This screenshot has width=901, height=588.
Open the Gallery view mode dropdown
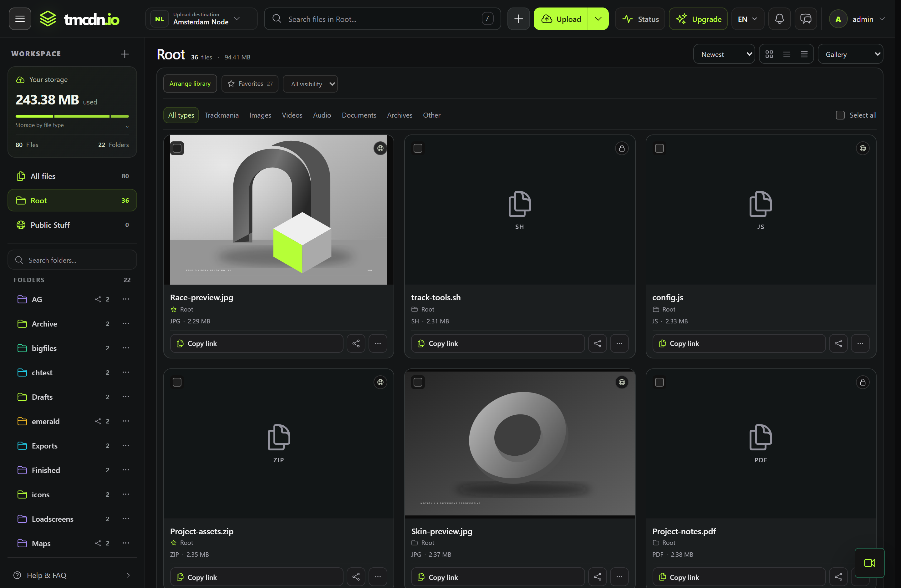[x=850, y=54]
